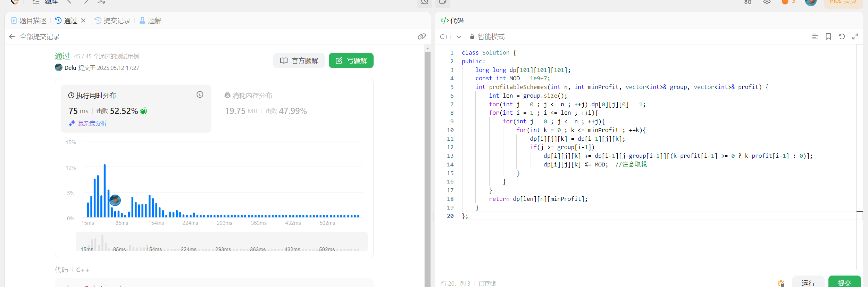868x287 pixels.
Task: Click the runtime range slider strip below chart
Action: pyautogui.click(x=222, y=242)
